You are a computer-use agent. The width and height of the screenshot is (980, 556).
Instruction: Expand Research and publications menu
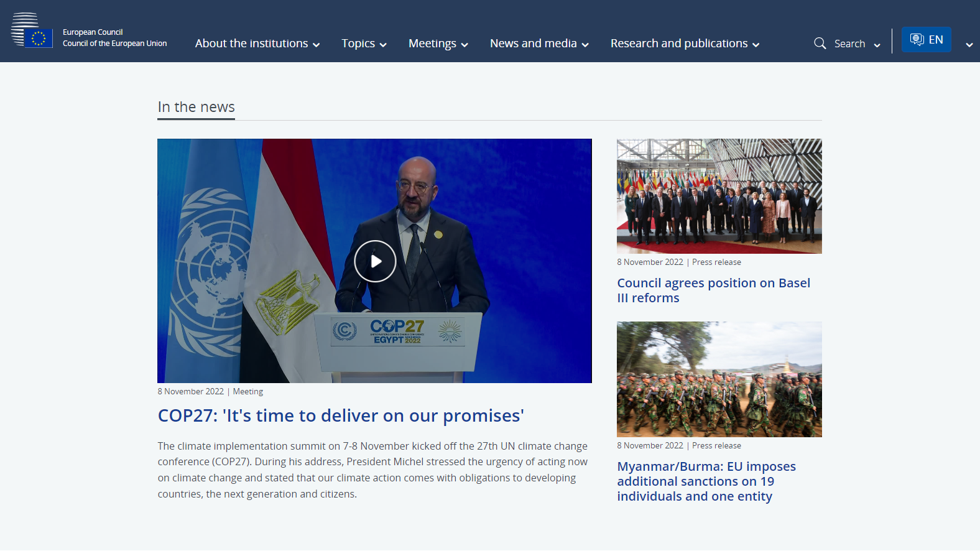[x=685, y=44]
